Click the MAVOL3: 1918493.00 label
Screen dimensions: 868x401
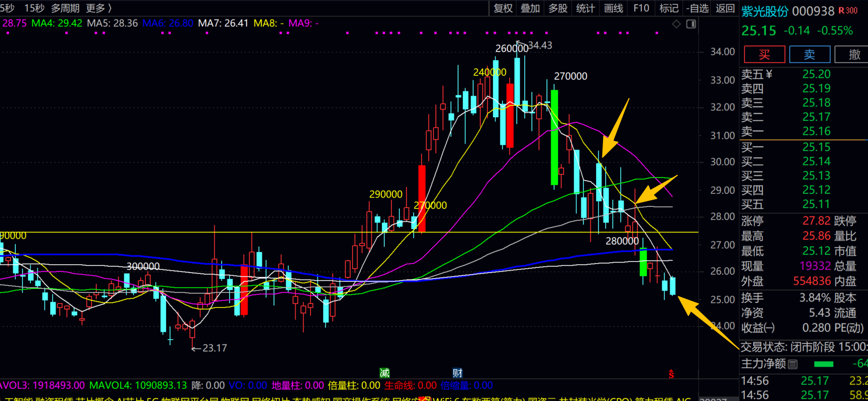(x=42, y=386)
